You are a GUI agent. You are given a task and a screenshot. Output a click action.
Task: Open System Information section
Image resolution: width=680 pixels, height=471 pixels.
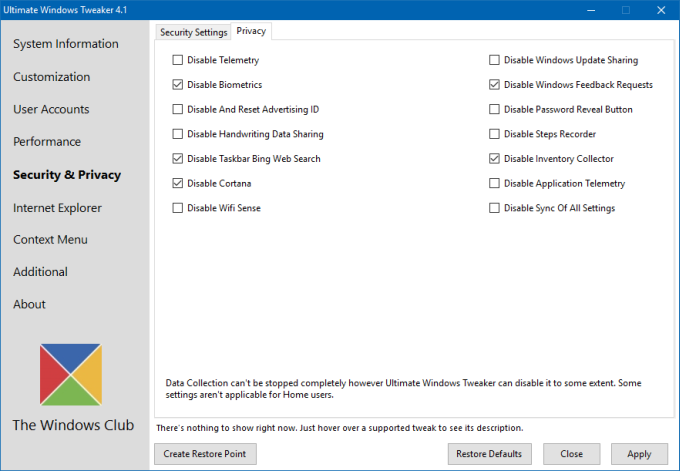point(66,44)
